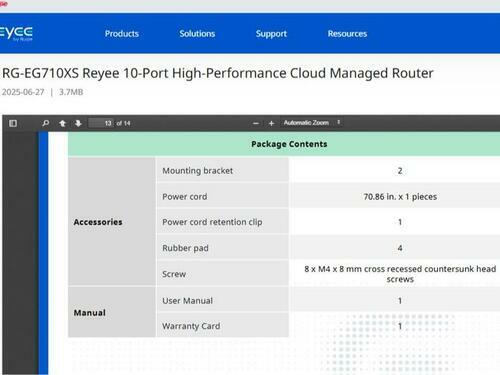Viewport: 500px width, 375px height.
Task: Open the Support menu
Action: (x=271, y=34)
